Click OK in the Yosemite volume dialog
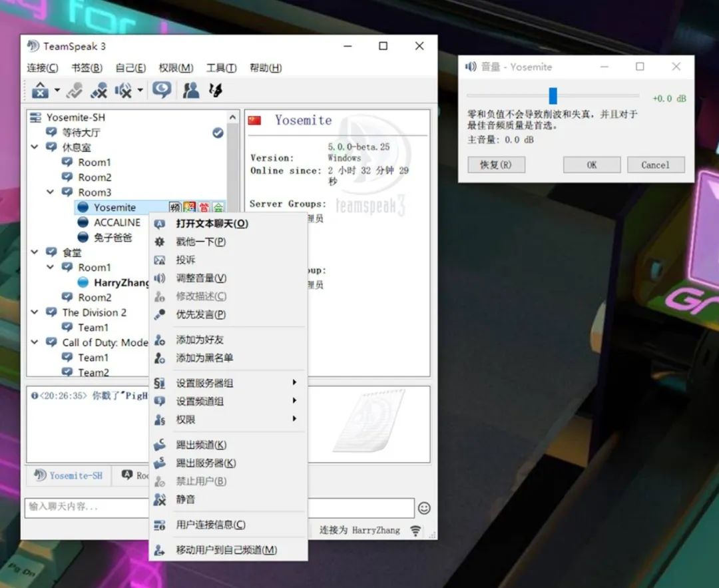The image size is (719, 588). coord(591,164)
